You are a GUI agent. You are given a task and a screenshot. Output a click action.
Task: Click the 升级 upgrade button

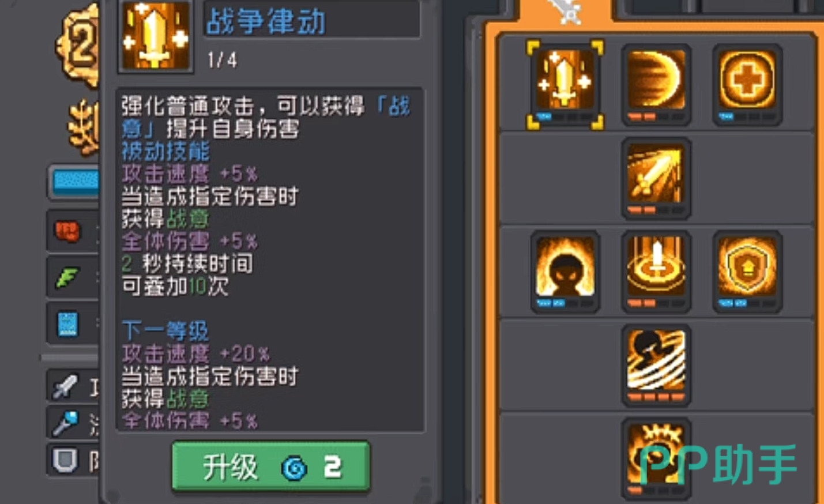click(270, 467)
